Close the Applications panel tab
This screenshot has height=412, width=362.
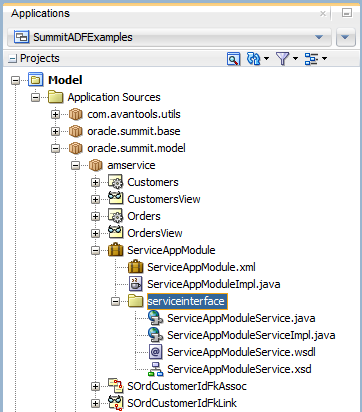[323, 14]
